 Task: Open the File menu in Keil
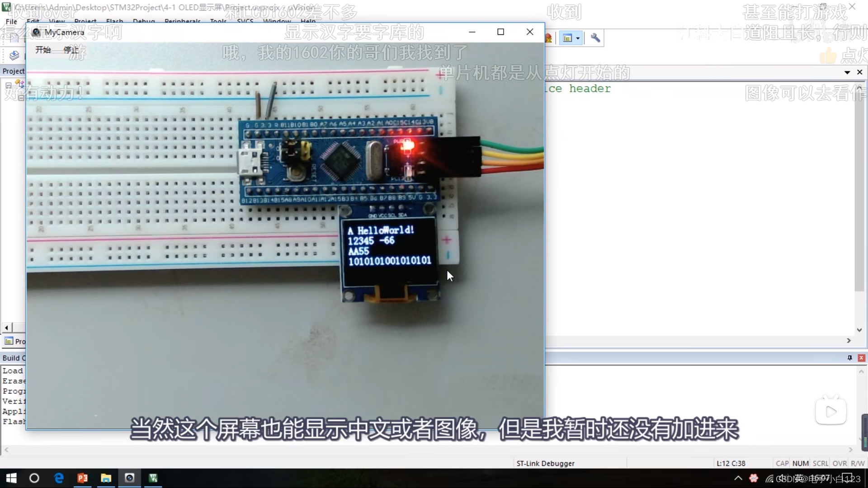click(11, 21)
